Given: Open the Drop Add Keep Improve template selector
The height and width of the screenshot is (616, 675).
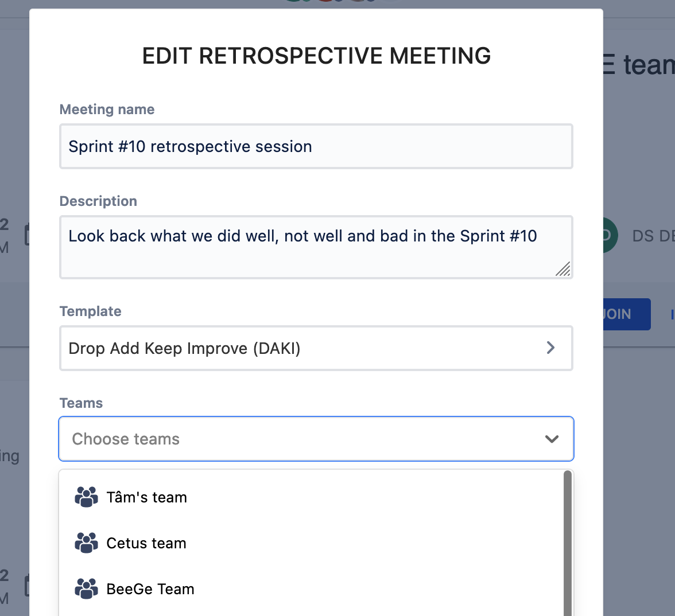Looking at the screenshot, I should tap(304, 348).
